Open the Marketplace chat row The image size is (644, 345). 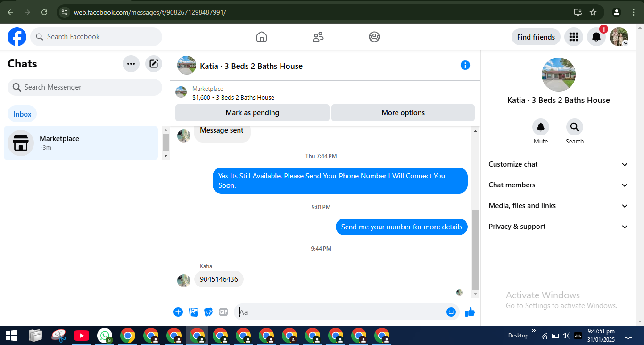(81, 143)
